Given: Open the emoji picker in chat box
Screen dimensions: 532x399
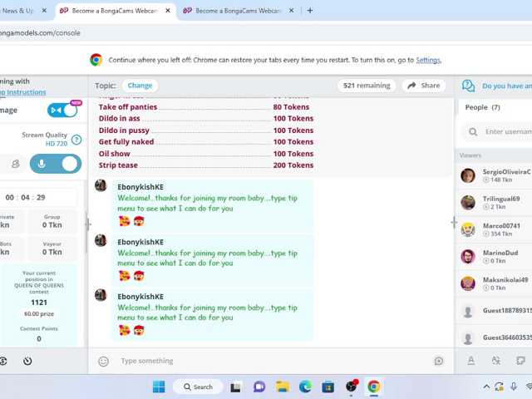Looking at the screenshot, I should click(103, 362).
